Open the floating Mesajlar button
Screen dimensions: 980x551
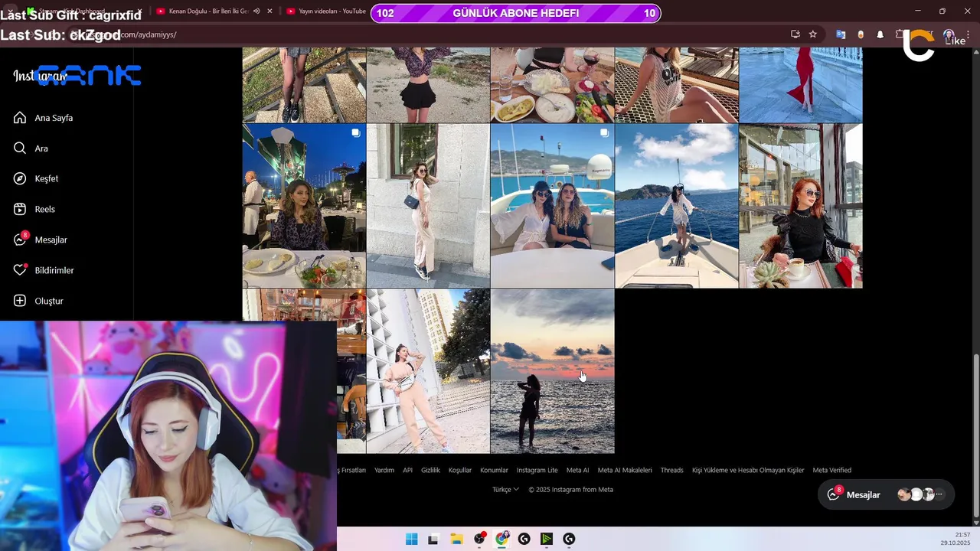pos(886,495)
